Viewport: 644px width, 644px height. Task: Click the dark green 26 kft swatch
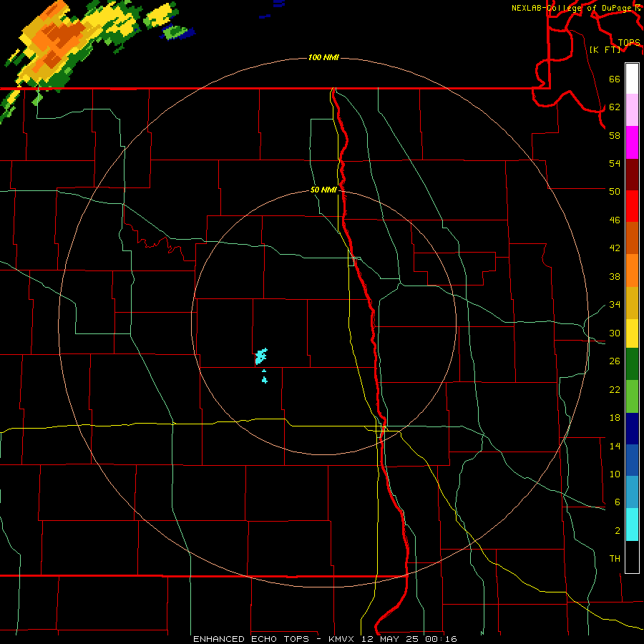point(632,364)
